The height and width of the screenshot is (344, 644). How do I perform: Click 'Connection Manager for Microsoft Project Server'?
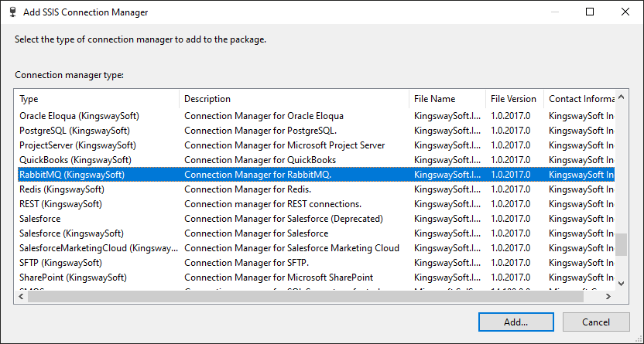coord(285,145)
